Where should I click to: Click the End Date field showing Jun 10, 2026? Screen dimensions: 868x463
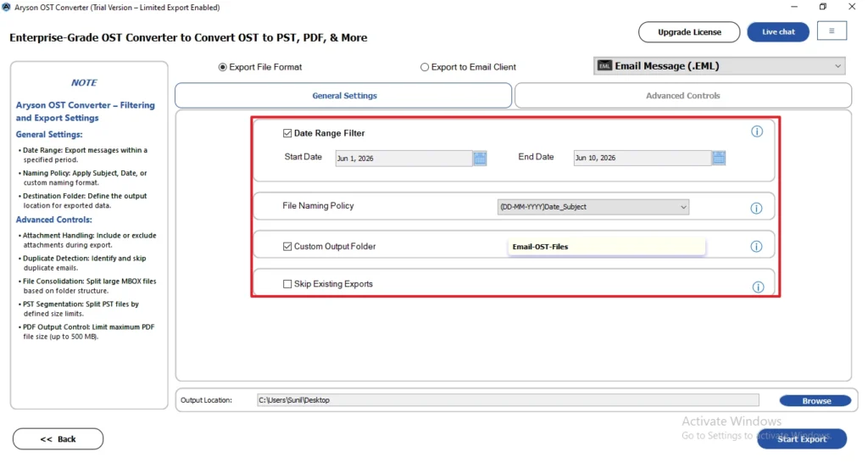(x=643, y=158)
